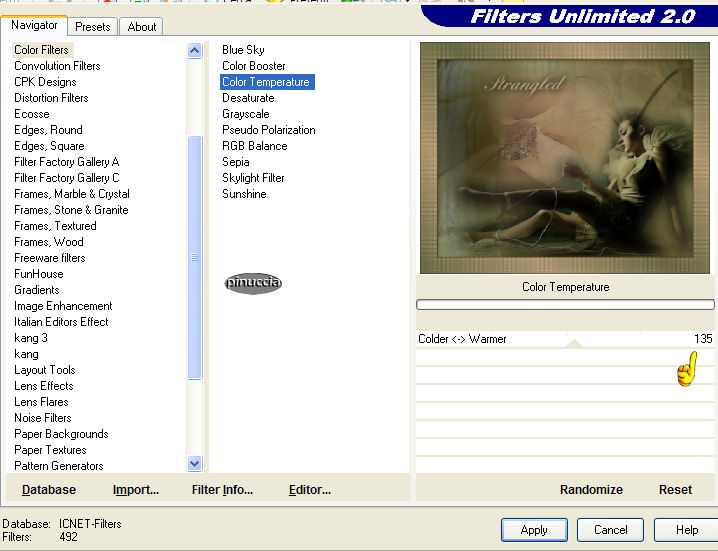Choose the Grayscale filter
This screenshot has width=718, height=551.
(x=245, y=114)
